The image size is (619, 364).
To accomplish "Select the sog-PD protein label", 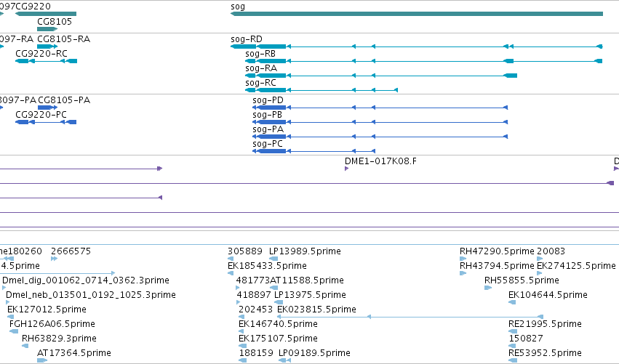I will pyautogui.click(x=268, y=100).
